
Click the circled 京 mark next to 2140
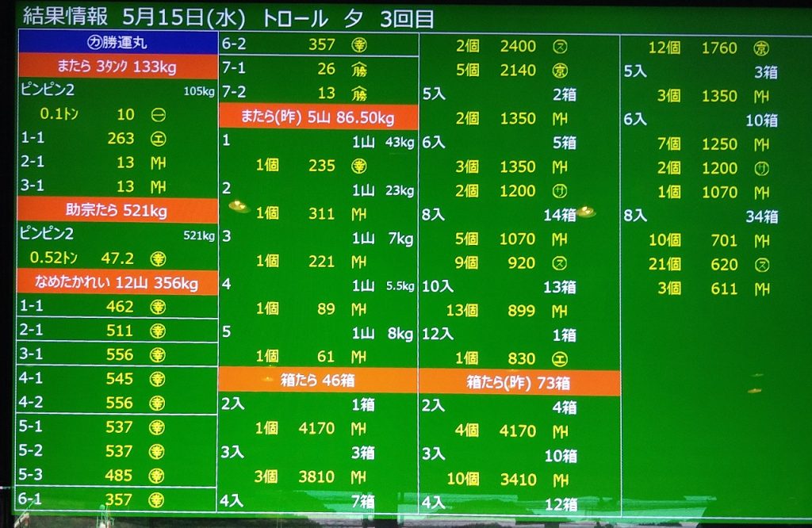[x=559, y=71]
